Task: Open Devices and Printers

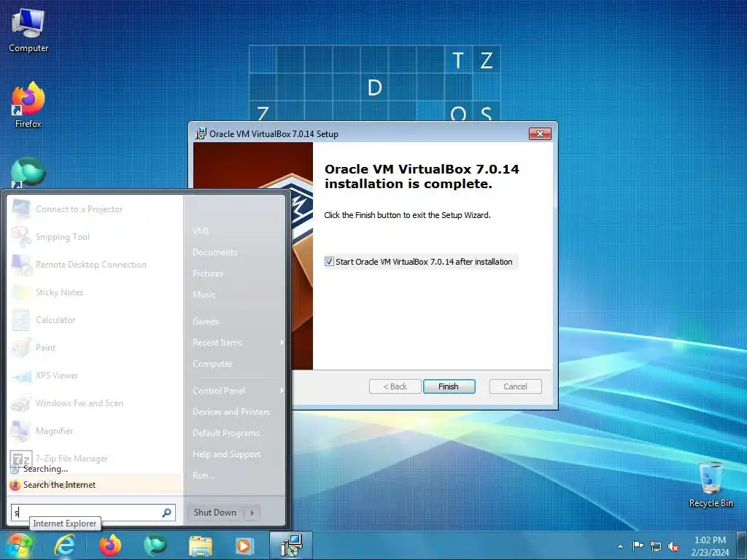Action: click(231, 412)
